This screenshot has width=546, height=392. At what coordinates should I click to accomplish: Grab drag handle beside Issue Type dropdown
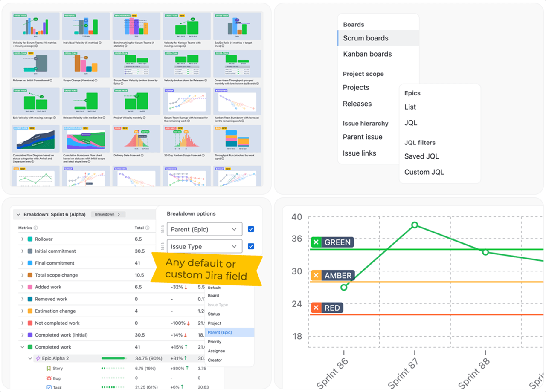(x=162, y=246)
